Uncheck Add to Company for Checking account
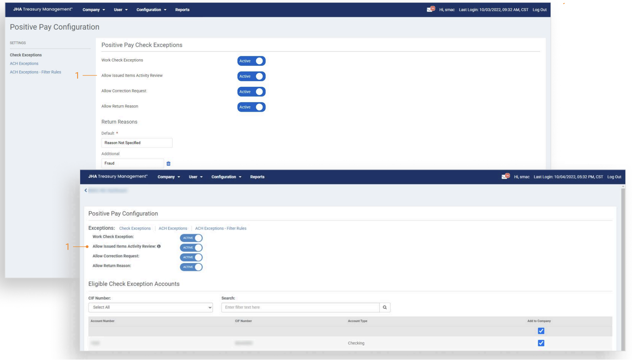Image resolution: width=632 pixels, height=364 pixels. 541,343
